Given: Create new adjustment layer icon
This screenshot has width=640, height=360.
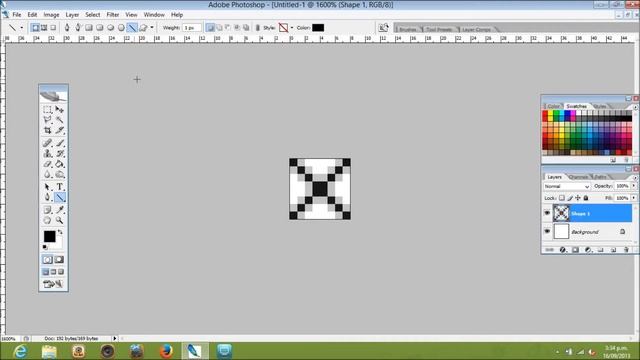Looking at the screenshot, I should pos(588,249).
